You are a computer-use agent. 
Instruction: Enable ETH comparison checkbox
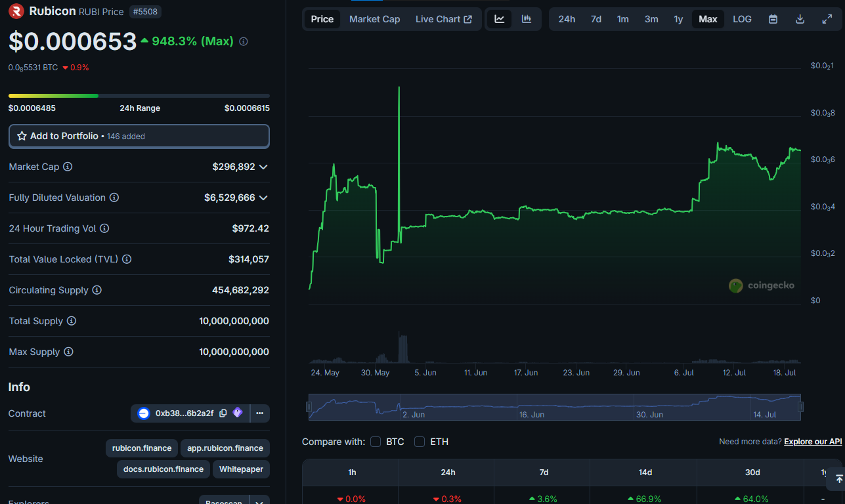(420, 442)
